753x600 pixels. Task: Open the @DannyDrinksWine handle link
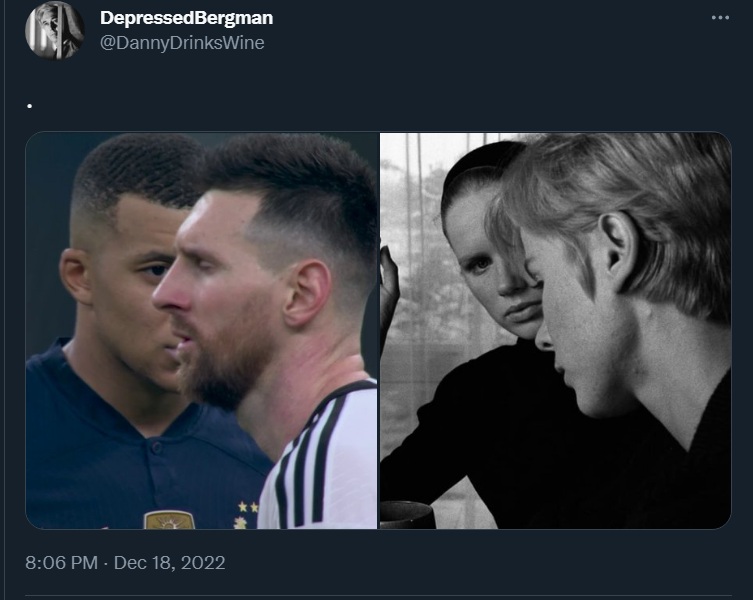click(182, 43)
